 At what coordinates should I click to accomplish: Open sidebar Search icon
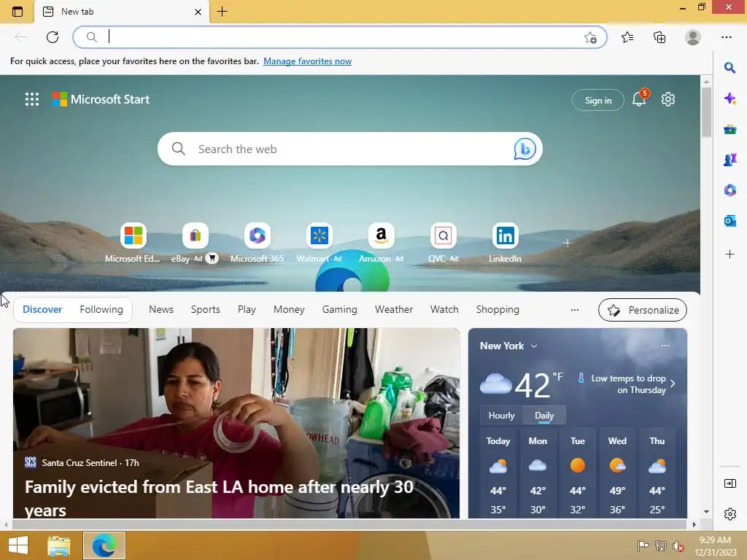[729, 68]
